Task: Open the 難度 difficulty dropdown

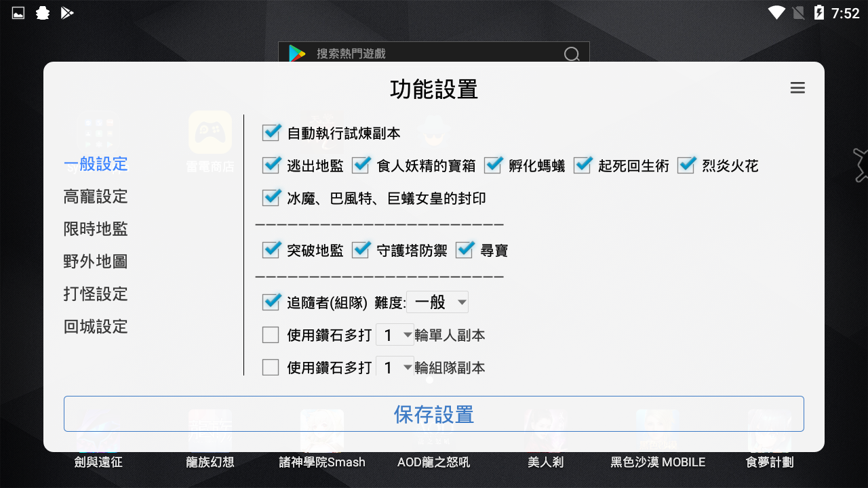Action: [x=437, y=302]
